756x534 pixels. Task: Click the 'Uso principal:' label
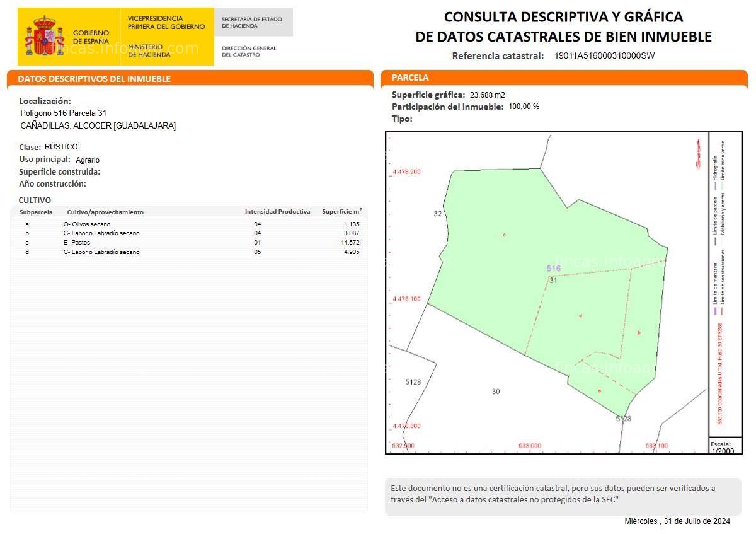(x=45, y=160)
